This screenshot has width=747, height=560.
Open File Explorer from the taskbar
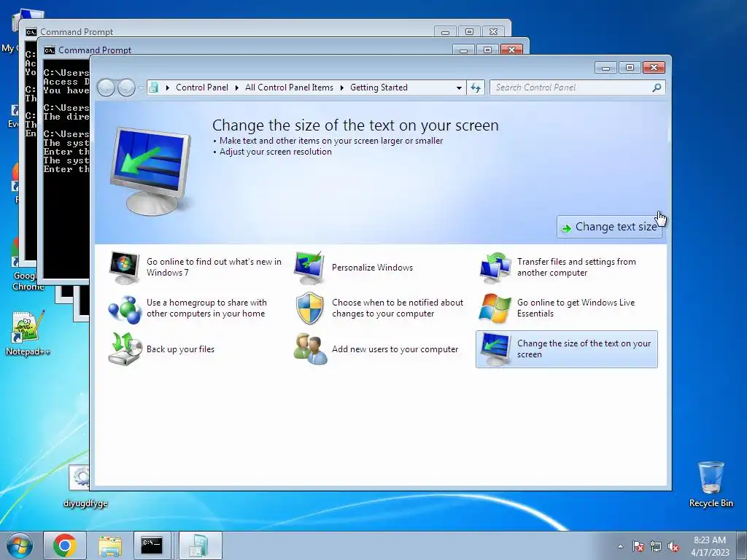pyautogui.click(x=110, y=545)
